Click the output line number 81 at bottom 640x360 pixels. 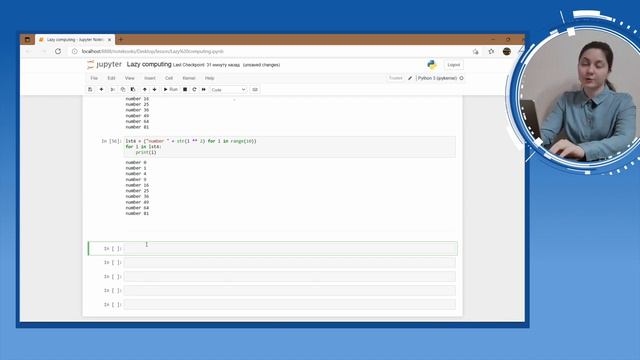click(x=137, y=213)
